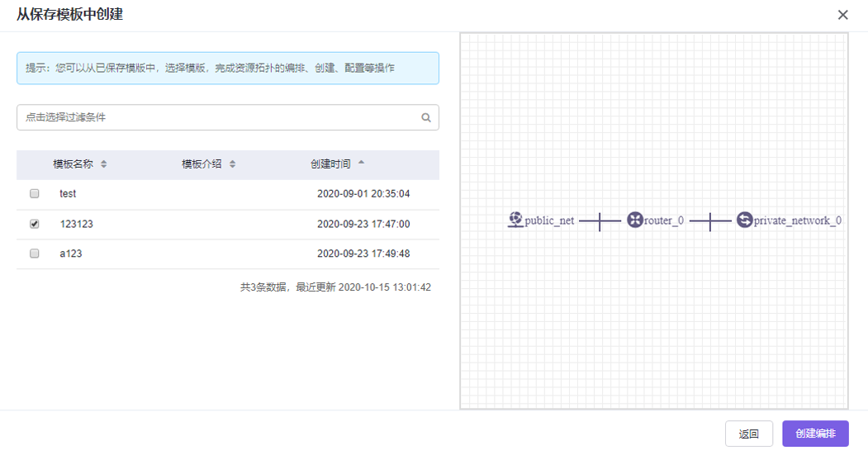Sort by 模板名称 sort arrows
Screen dimensions: 868x455
point(104,164)
